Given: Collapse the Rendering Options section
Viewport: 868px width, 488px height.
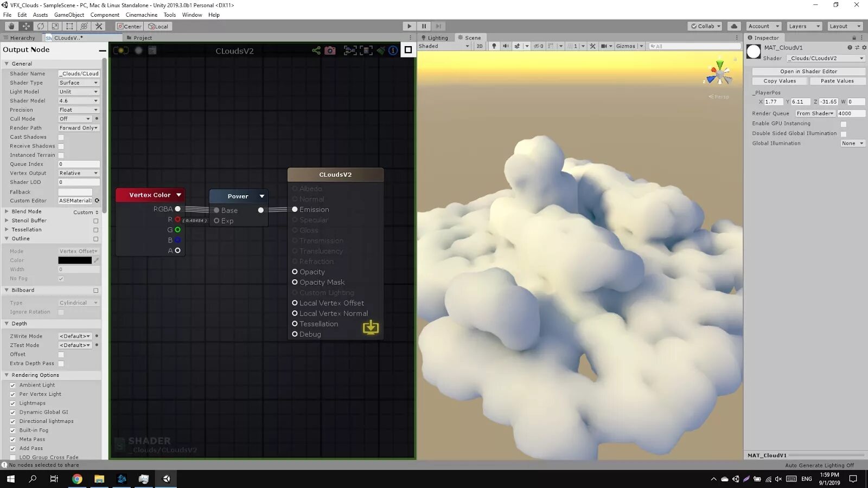Looking at the screenshot, I should 7,375.
